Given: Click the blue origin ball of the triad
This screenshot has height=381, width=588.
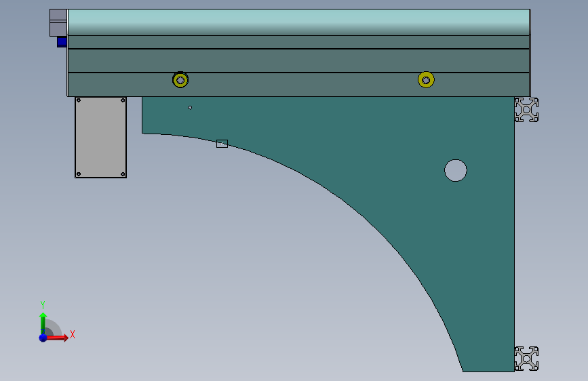Looking at the screenshot, I should tap(43, 338).
